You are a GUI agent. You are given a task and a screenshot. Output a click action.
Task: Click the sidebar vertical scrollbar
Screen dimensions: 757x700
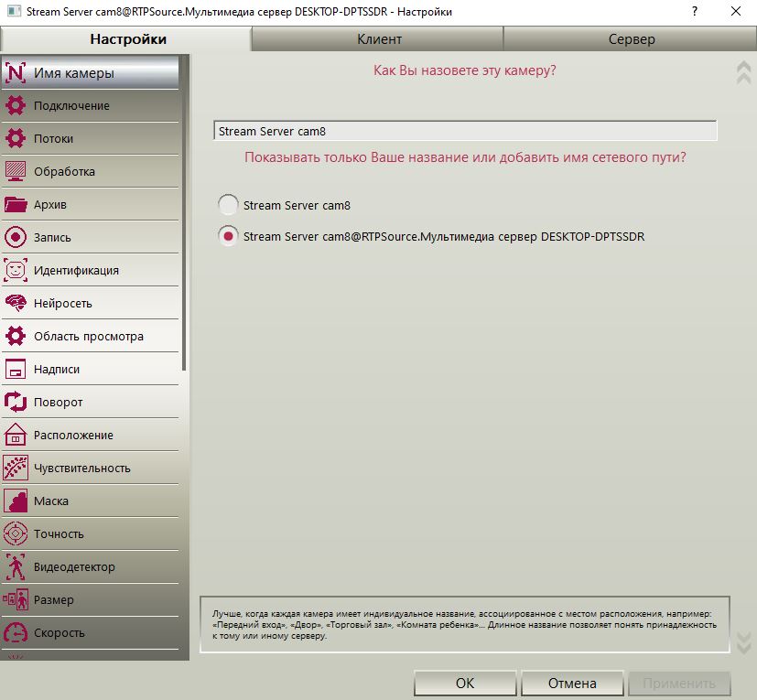coord(184,212)
